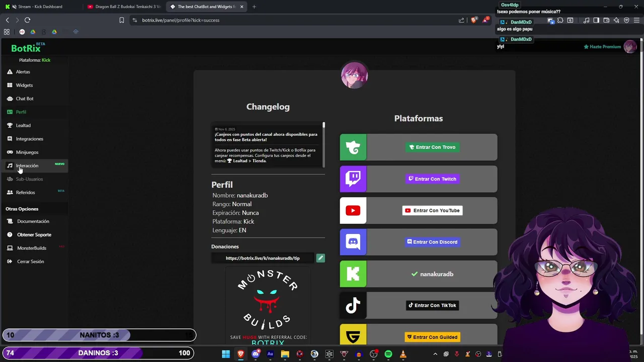The width and height of the screenshot is (644, 362).
Task: Click Hazte Premium link
Action: [x=602, y=47]
